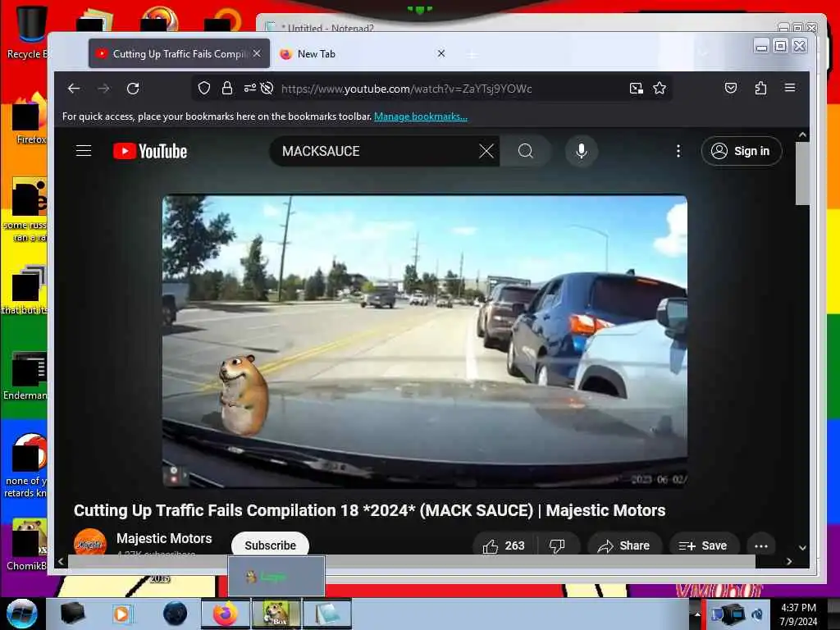
Task: Subscribe to Majestic Motors
Action: 270,545
